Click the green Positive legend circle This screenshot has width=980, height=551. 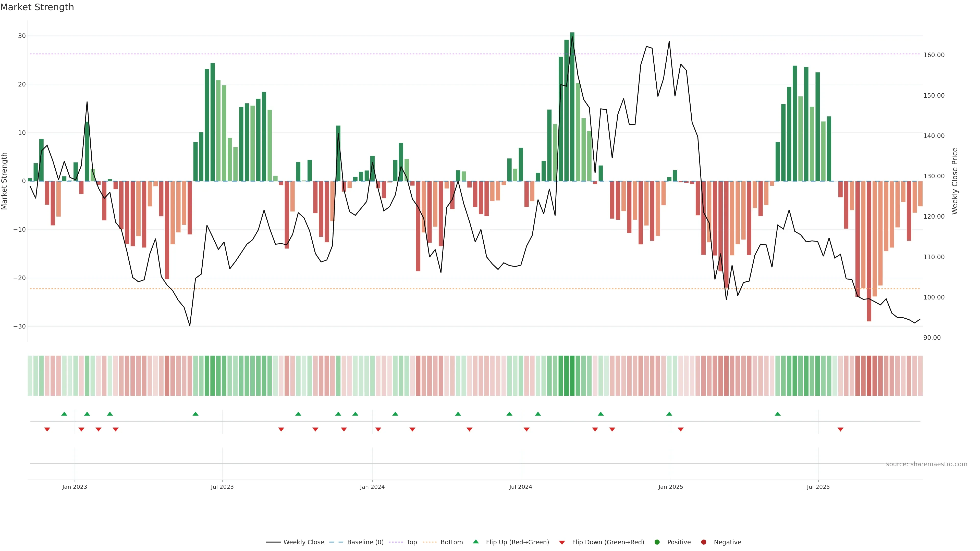pos(657,542)
